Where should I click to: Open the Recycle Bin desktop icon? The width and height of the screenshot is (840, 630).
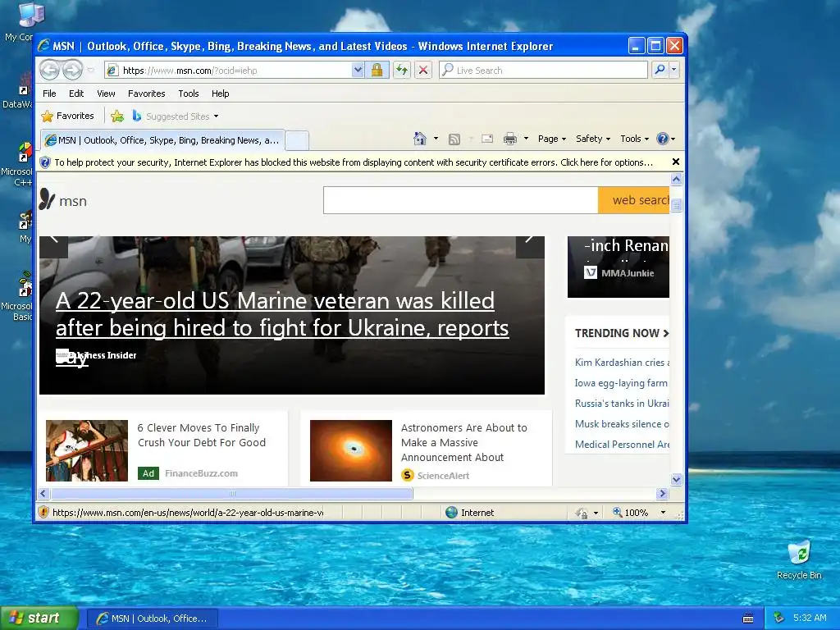[x=799, y=560]
